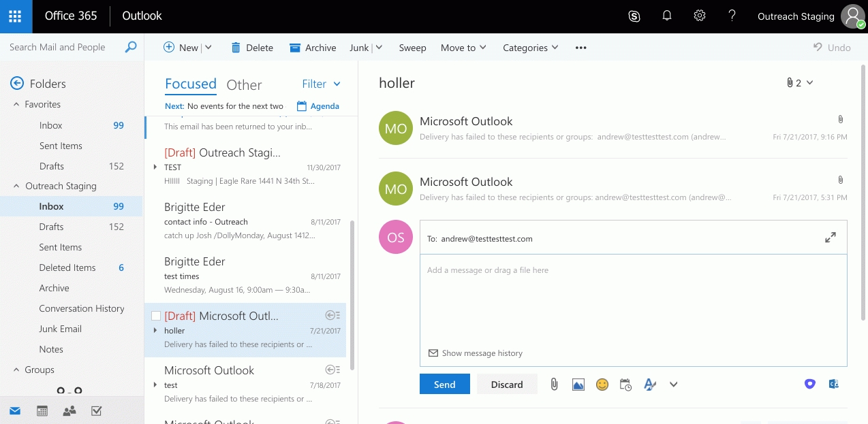Open more compose options chevron
868x424 pixels.
673,385
